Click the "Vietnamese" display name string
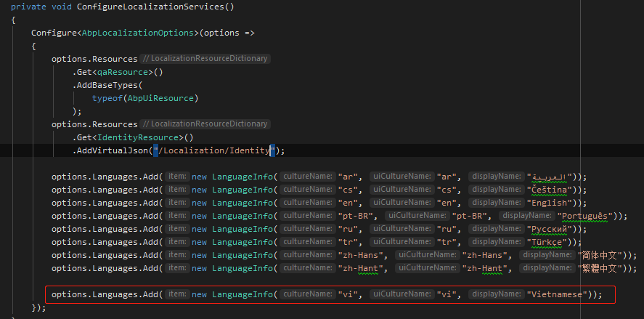The height and width of the screenshot is (319, 644). [x=556, y=294]
